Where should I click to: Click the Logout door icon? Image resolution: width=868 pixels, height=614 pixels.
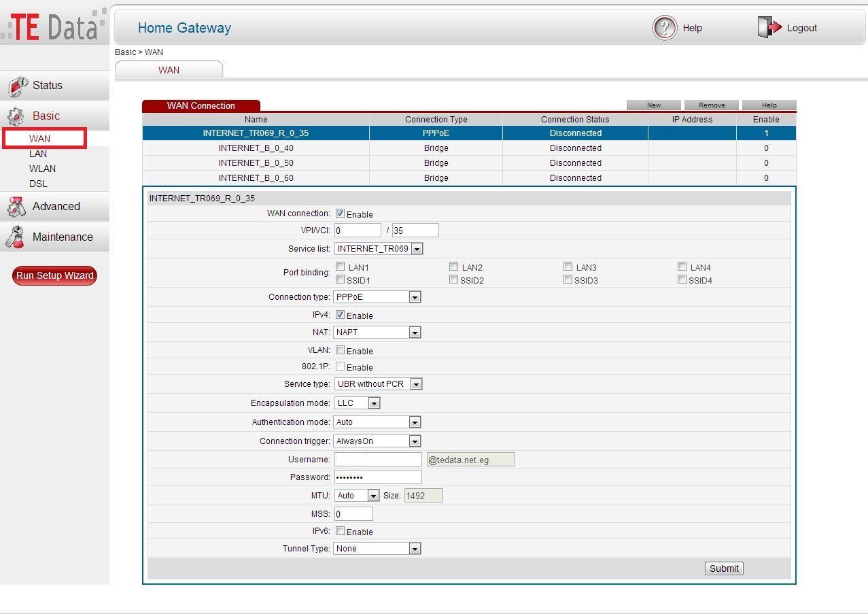tap(770, 27)
